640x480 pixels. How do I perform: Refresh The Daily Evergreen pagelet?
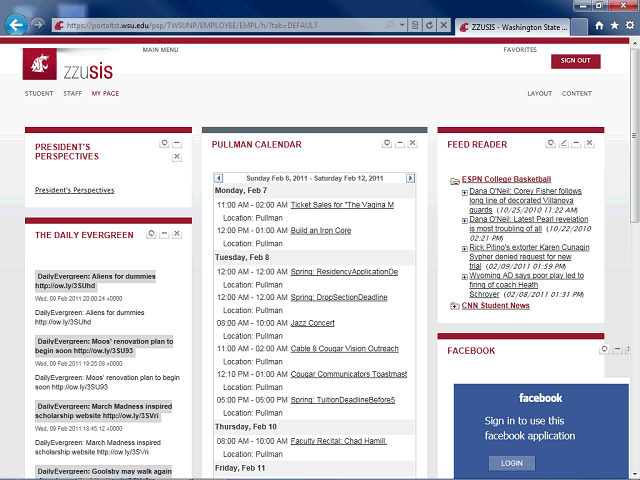tap(151, 234)
